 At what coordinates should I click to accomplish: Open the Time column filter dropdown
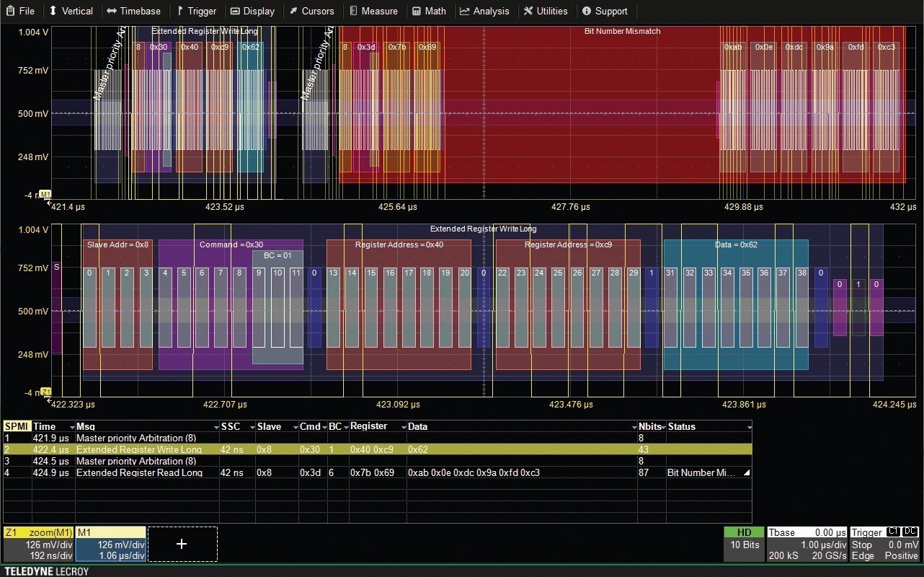(x=71, y=427)
